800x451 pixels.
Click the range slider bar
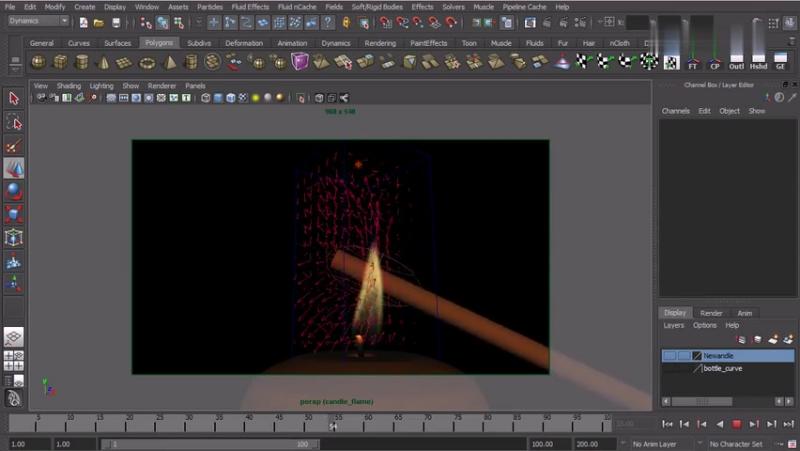(208, 443)
